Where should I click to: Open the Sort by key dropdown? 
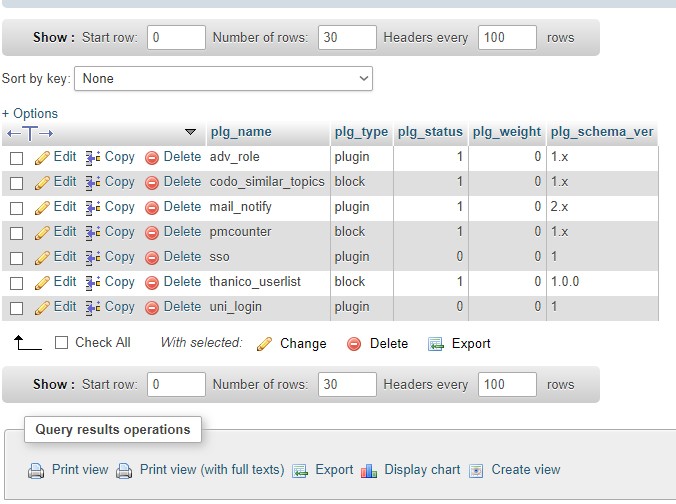tap(223, 78)
